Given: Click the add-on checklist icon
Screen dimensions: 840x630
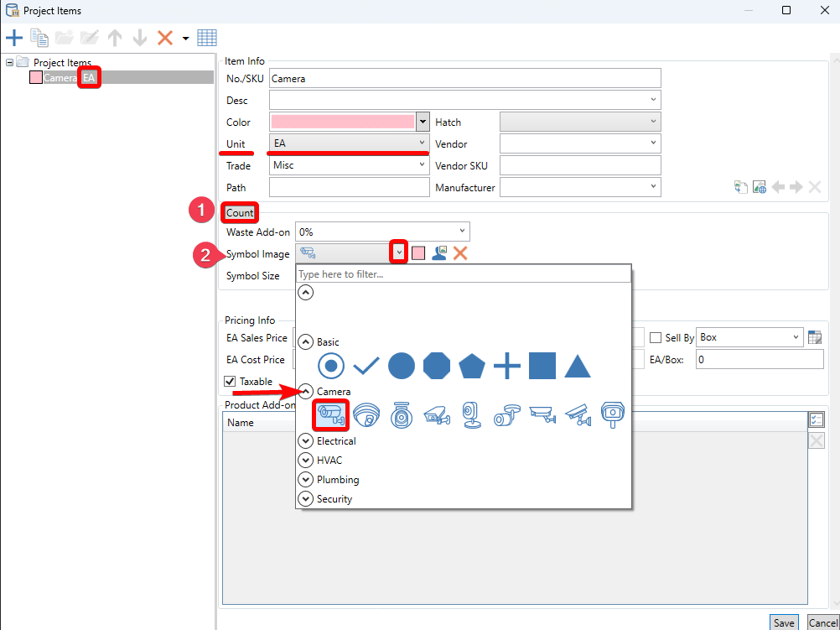Looking at the screenshot, I should [816, 419].
